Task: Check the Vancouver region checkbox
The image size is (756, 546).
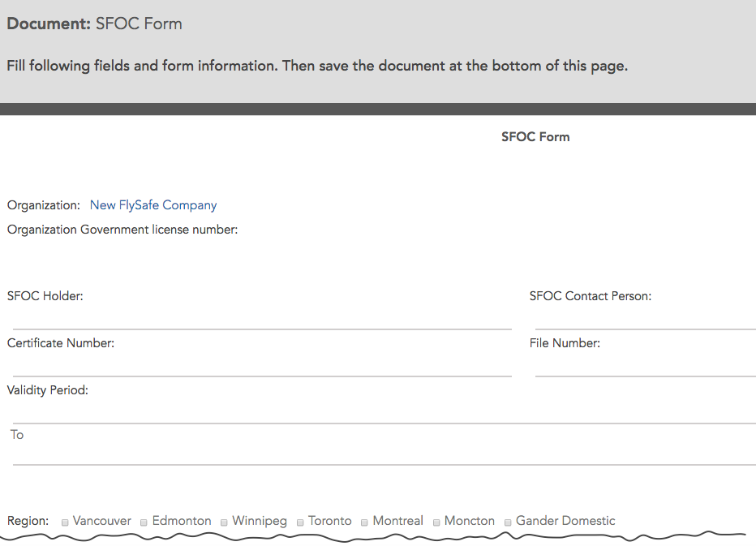Action: 65,522
